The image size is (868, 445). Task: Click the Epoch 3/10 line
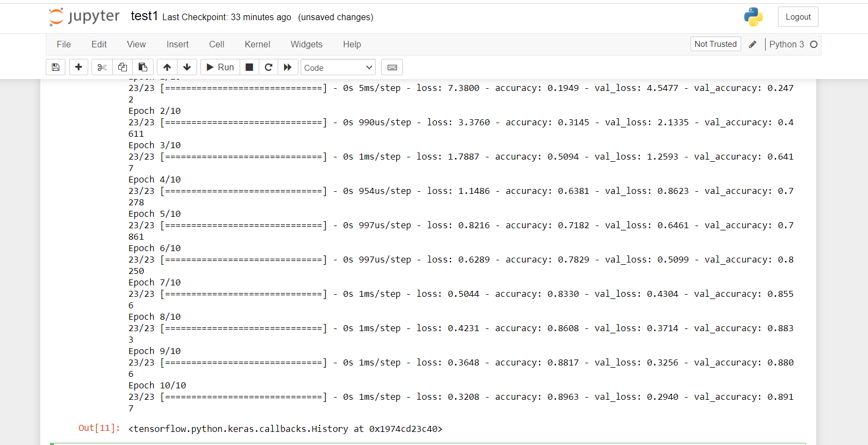click(155, 145)
